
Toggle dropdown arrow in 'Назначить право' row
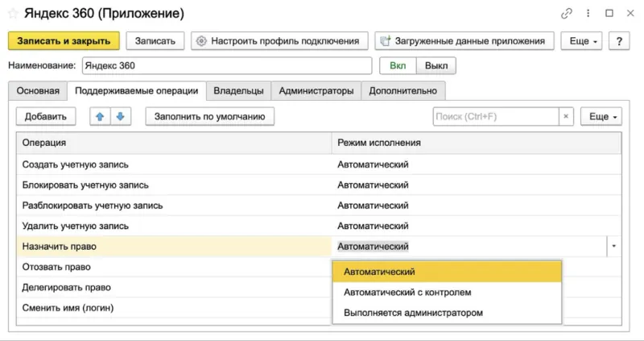tap(614, 246)
